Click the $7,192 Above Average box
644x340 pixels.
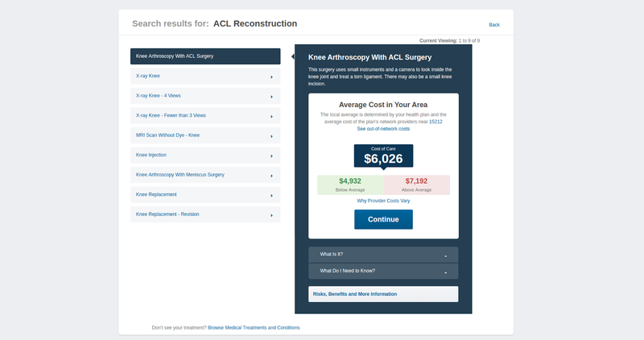coord(416,185)
